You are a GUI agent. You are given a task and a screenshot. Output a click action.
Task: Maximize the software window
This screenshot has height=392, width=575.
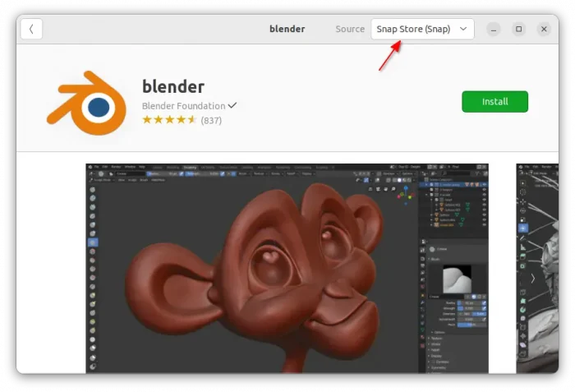click(x=518, y=29)
